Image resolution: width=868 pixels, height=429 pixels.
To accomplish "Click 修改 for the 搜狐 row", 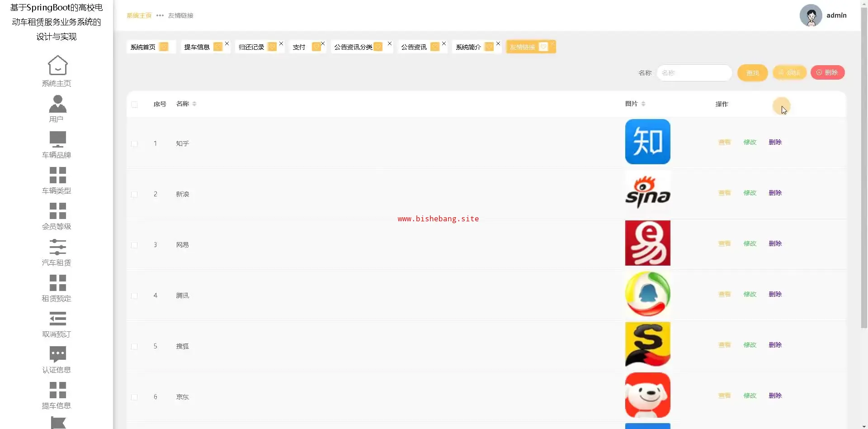I will click(750, 345).
